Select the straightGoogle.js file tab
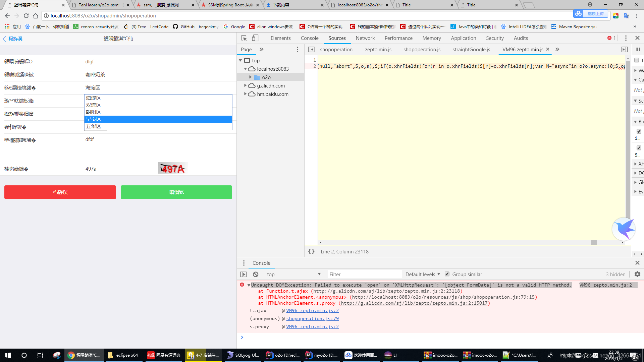The image size is (644, 362). 471,50
